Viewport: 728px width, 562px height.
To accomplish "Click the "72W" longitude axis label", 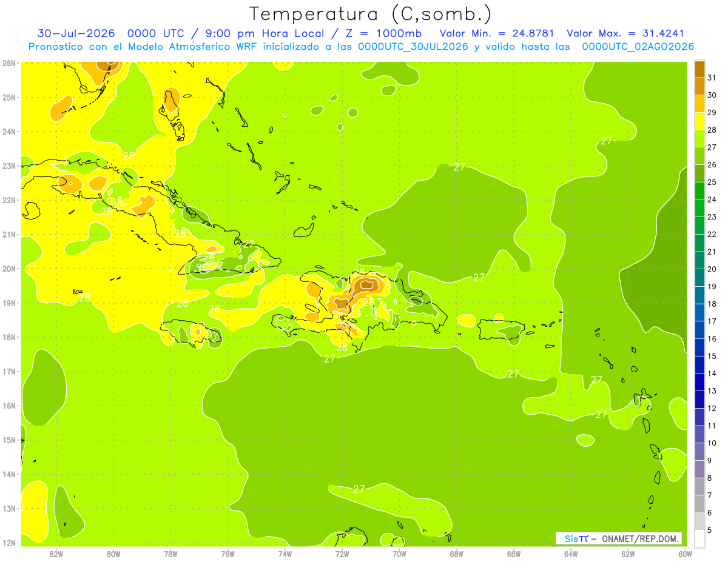I will pyautogui.click(x=342, y=554).
